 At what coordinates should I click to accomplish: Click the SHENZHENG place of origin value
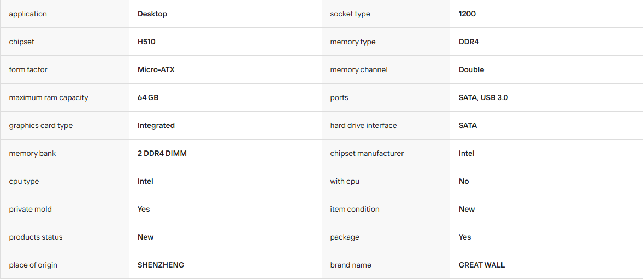(x=161, y=265)
